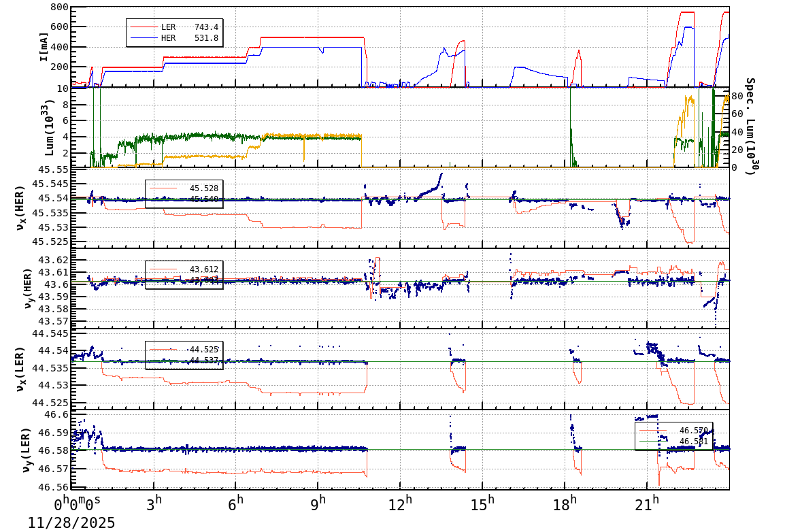Click the Lum(10^33) left axis label

pyautogui.click(x=45, y=128)
